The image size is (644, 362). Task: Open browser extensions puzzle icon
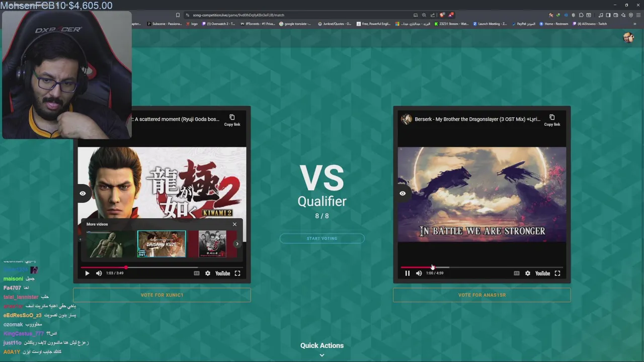tap(581, 15)
